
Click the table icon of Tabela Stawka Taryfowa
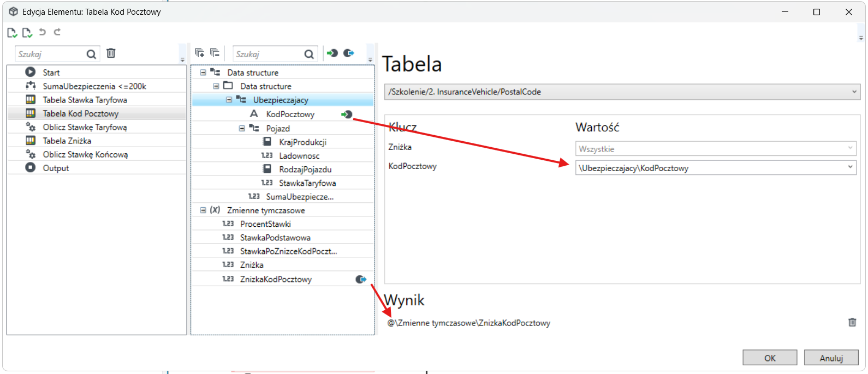pos(31,100)
